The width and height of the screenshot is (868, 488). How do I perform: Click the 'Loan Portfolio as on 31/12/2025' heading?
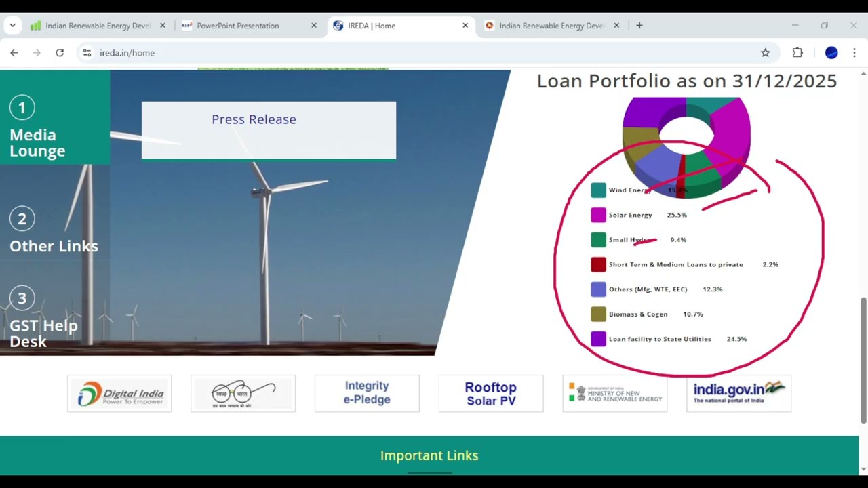pos(687,81)
